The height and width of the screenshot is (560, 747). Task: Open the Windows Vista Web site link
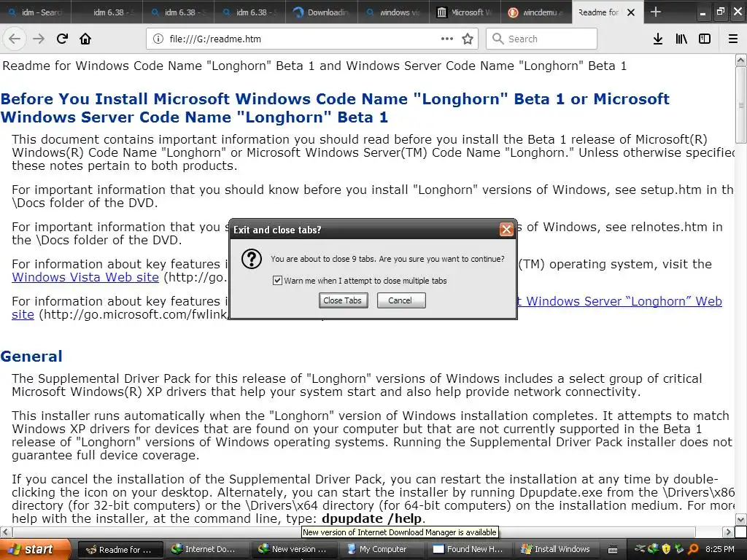point(85,277)
